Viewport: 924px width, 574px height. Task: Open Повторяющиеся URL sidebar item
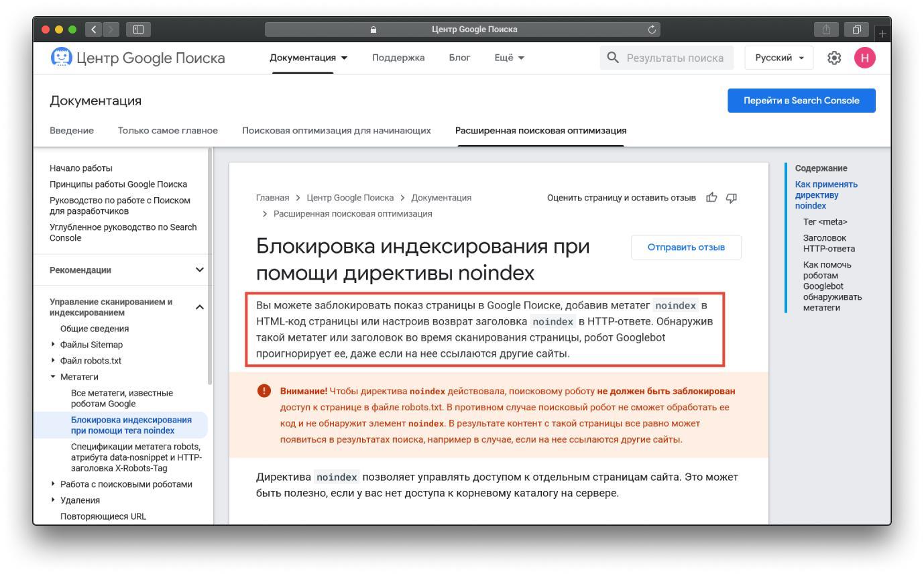click(x=103, y=516)
